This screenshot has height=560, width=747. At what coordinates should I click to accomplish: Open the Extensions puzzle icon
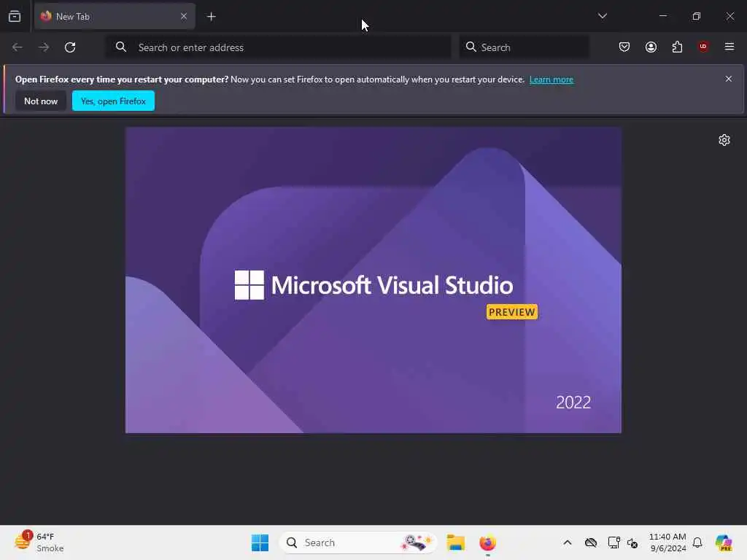tap(677, 47)
